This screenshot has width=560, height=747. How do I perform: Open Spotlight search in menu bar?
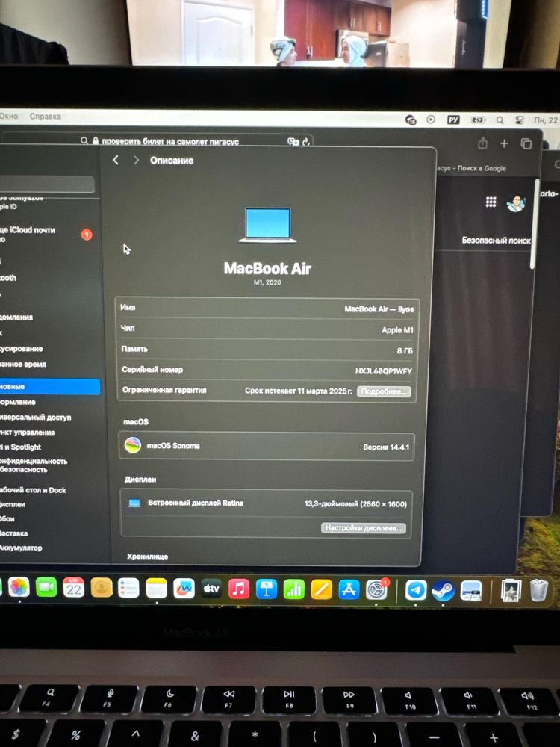point(500,120)
